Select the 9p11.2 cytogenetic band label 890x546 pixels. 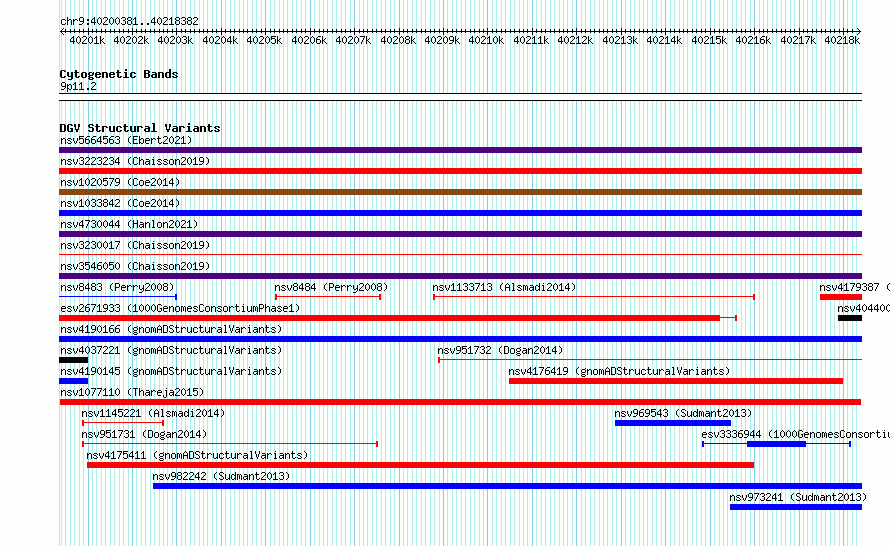(x=78, y=86)
